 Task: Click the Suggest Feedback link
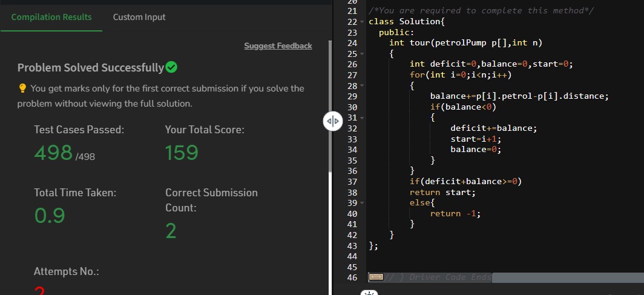point(278,46)
